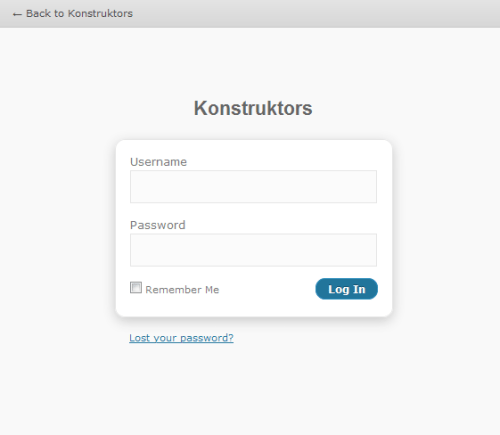Enable remembering login with the small checkbox
Image resolution: width=500 pixels, height=435 pixels.
[x=136, y=287]
